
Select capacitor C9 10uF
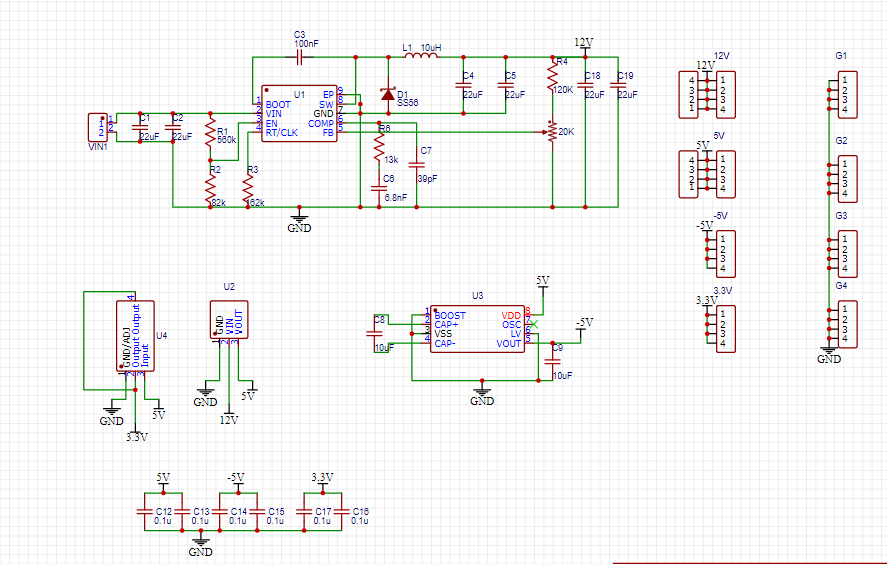point(552,361)
